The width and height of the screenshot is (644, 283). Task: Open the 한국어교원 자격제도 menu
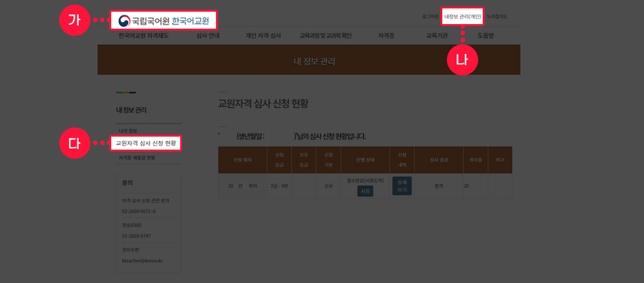[x=144, y=36]
